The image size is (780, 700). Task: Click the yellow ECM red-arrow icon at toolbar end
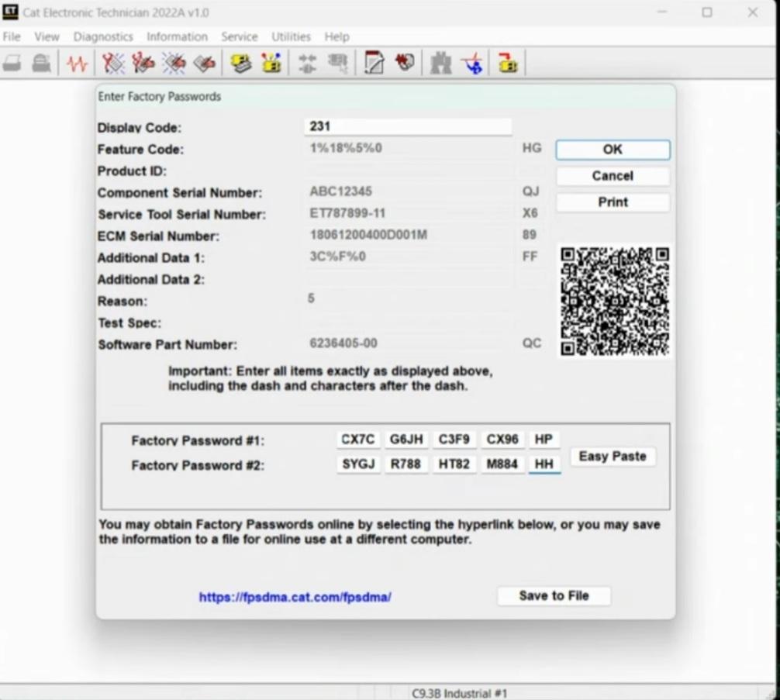[x=508, y=64]
